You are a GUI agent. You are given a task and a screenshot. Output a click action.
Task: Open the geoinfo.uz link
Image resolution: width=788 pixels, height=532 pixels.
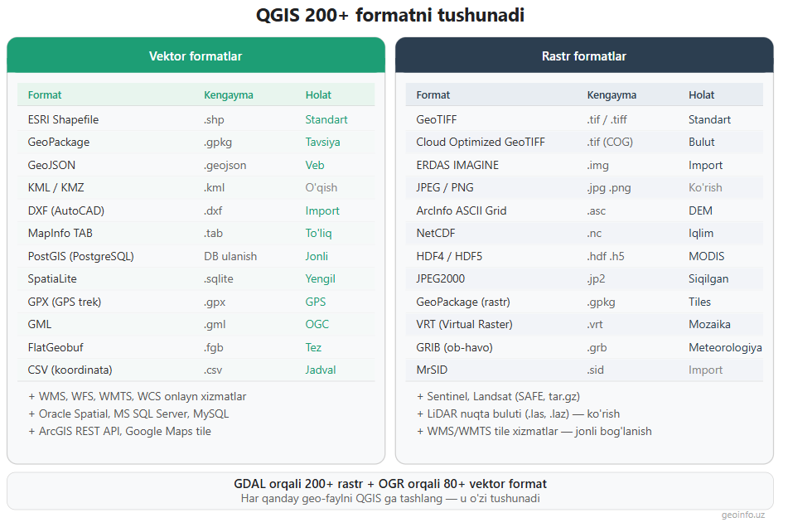743,515
